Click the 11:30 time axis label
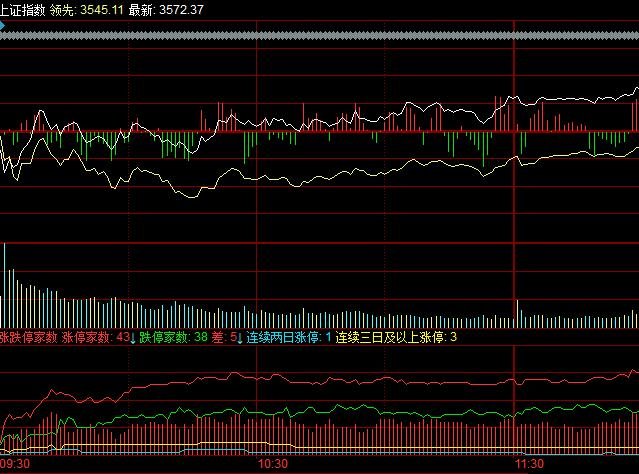 coord(529,464)
